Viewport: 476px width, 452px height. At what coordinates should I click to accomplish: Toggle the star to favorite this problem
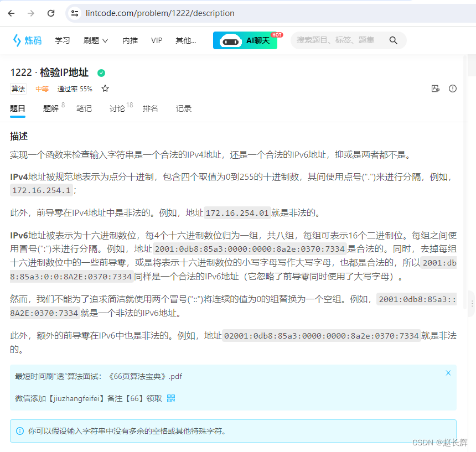click(x=105, y=89)
